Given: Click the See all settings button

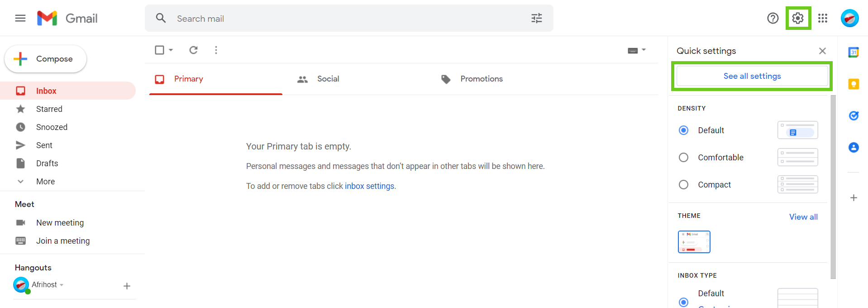Looking at the screenshot, I should click(752, 76).
